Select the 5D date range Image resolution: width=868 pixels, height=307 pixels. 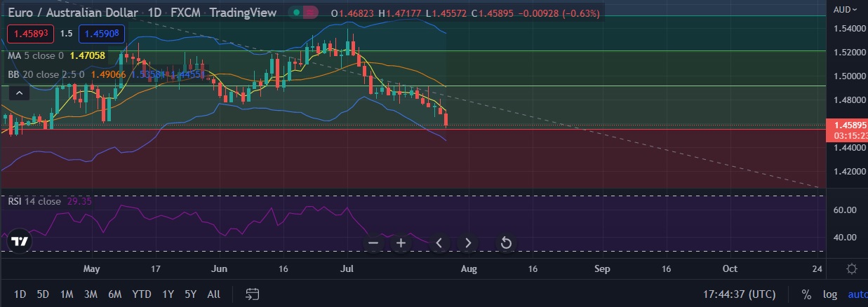(x=43, y=294)
